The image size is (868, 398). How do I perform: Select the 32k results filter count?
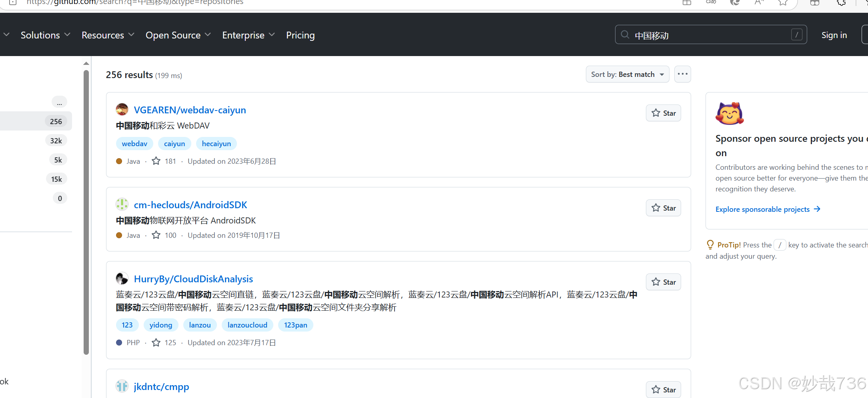pos(56,141)
